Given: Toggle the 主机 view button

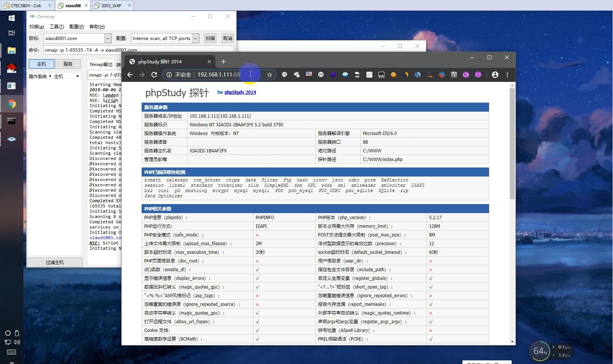Looking at the screenshot, I should tap(42, 64).
